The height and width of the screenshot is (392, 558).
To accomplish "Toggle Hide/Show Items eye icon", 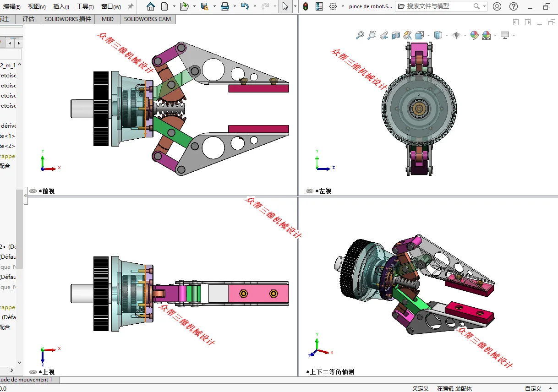I will [x=456, y=35].
